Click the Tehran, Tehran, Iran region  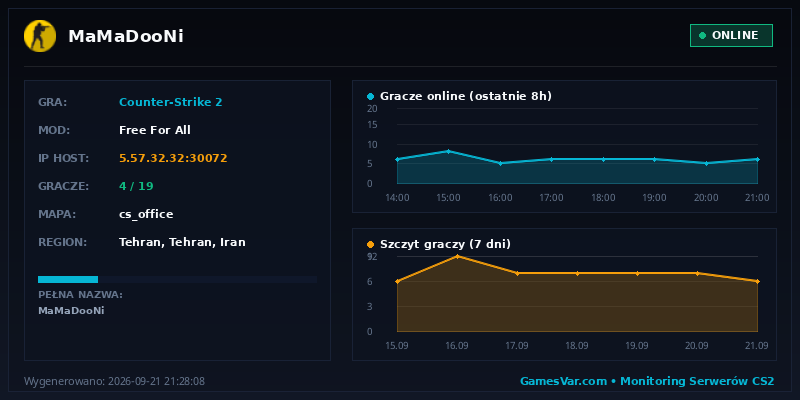pyautogui.click(x=182, y=242)
